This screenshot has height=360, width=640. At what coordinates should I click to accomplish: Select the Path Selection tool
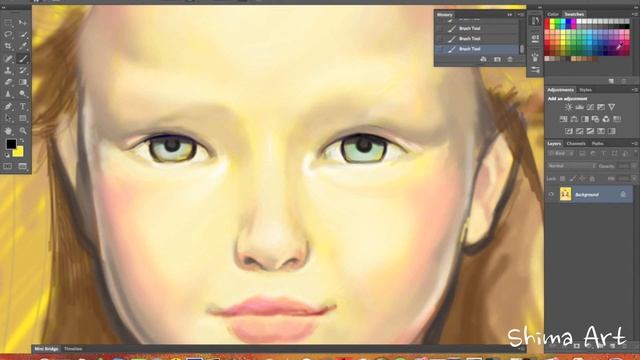pos(8,118)
